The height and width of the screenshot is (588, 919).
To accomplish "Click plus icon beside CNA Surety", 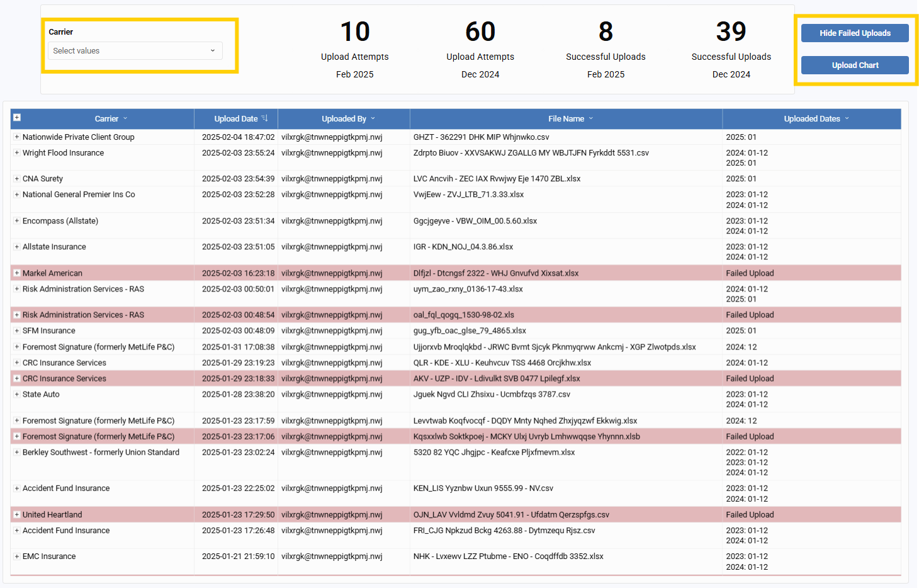I will [x=17, y=179].
